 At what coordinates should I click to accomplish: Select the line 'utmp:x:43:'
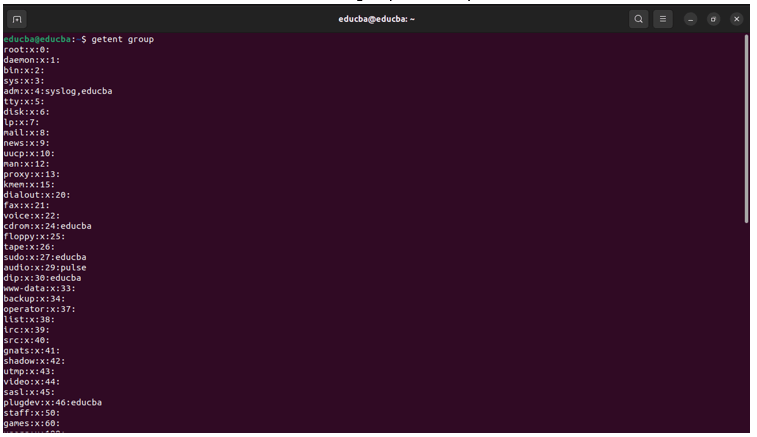tap(29, 371)
